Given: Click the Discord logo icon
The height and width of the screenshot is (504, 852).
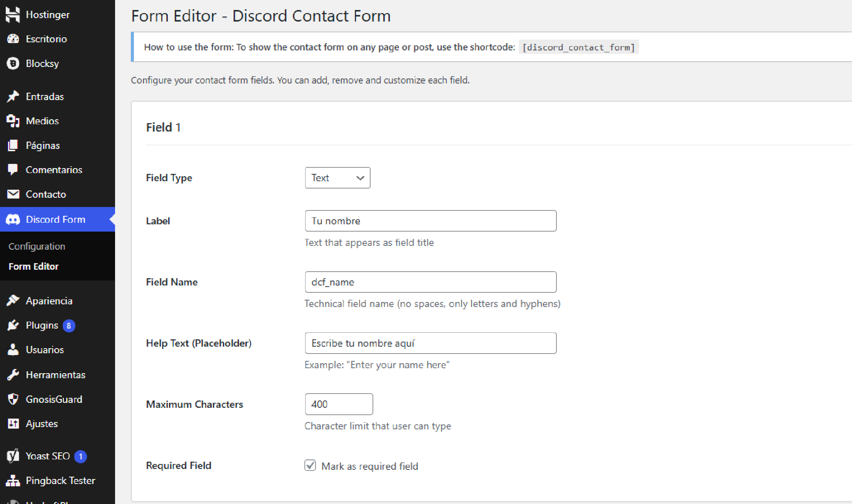Looking at the screenshot, I should [13, 220].
